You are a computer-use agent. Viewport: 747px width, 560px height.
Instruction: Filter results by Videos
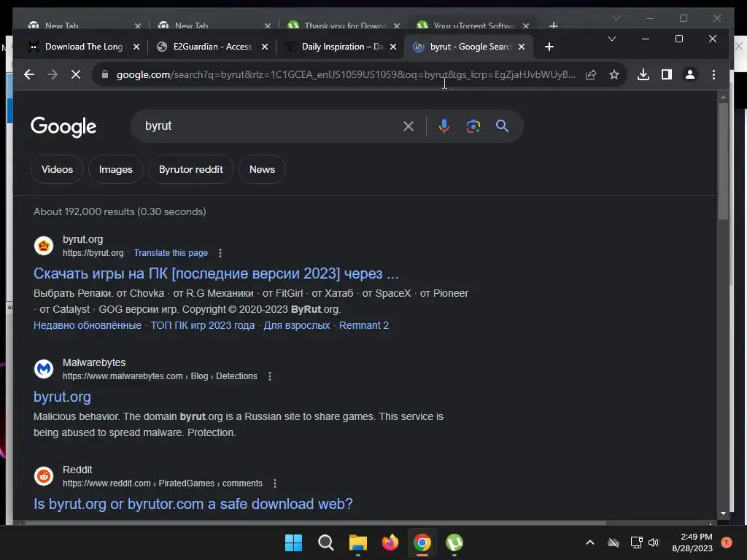point(57,169)
